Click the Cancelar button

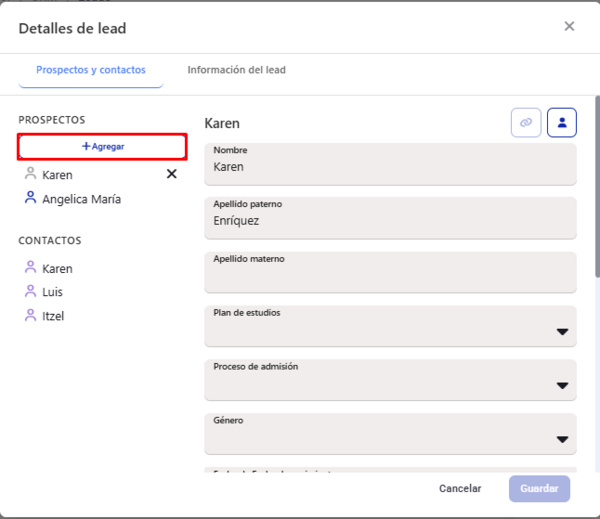coord(460,489)
